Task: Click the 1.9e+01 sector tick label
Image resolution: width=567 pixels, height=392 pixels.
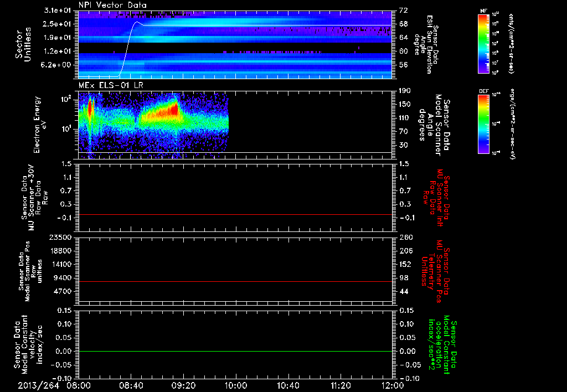Action: (58, 38)
